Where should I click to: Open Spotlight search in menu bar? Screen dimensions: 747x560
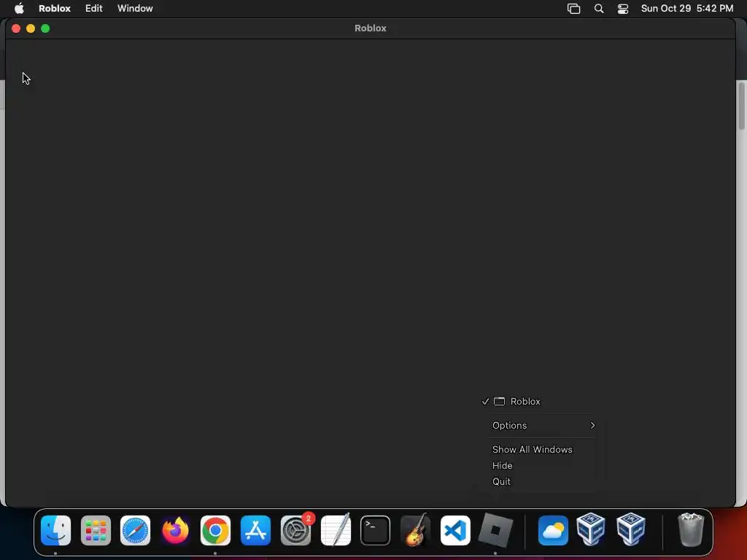pyautogui.click(x=599, y=9)
